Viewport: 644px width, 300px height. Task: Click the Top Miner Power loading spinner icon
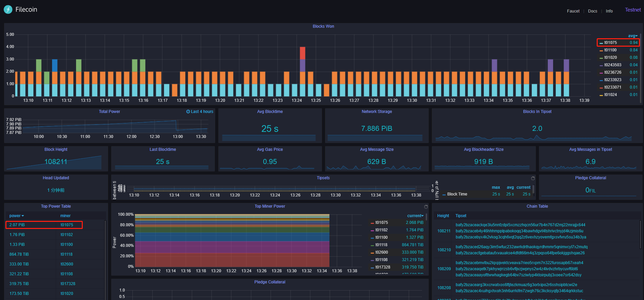426,207
